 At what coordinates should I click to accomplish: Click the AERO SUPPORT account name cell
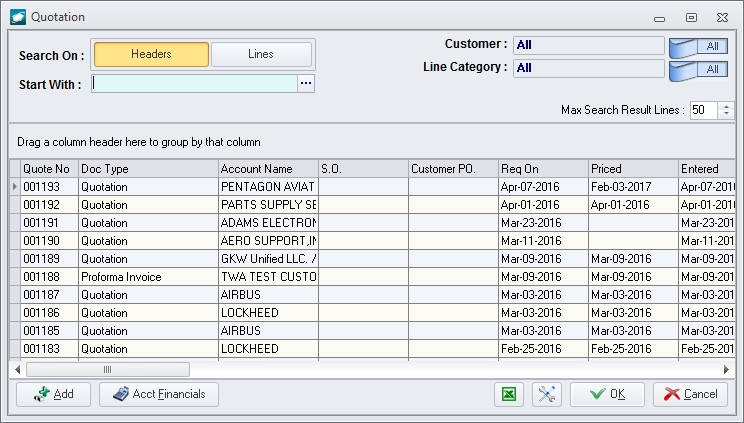268,241
